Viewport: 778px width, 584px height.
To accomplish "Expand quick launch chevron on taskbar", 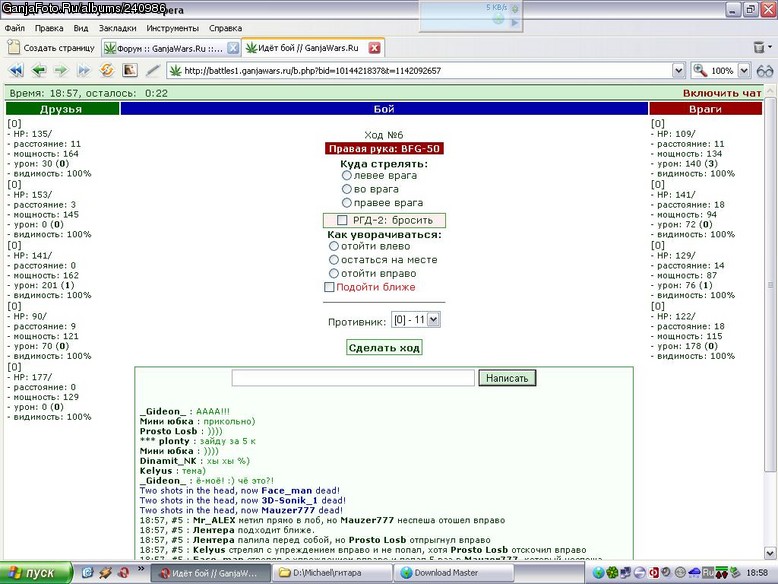I will [x=141, y=569].
